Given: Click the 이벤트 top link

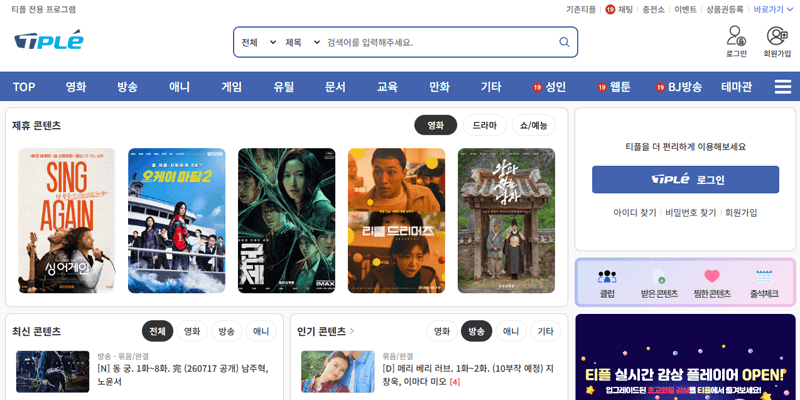Looking at the screenshot, I should [685, 9].
